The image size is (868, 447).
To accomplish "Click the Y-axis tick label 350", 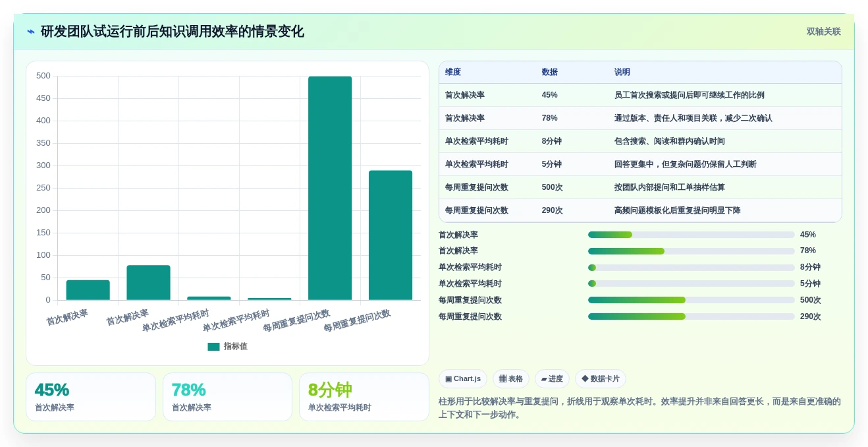I will 43,143.
